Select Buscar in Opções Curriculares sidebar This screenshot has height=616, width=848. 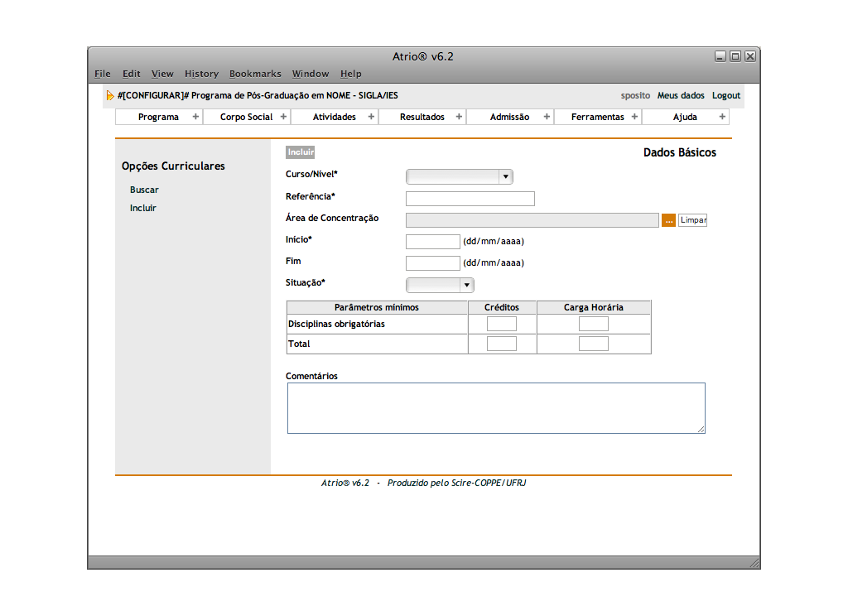pos(144,190)
